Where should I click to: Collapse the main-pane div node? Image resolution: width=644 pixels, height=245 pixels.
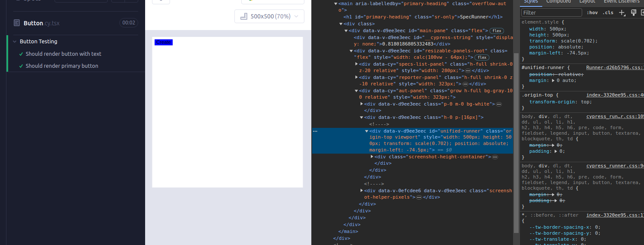346,31
